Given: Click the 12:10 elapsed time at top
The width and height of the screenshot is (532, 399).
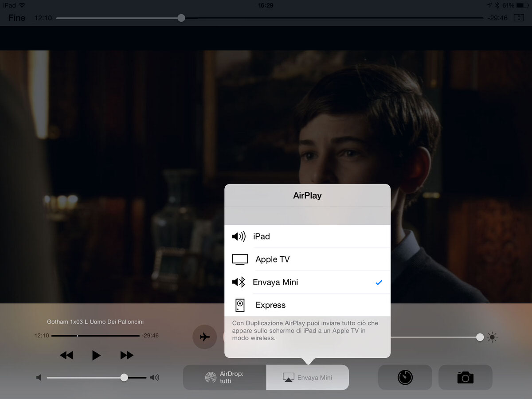Looking at the screenshot, I should point(43,18).
